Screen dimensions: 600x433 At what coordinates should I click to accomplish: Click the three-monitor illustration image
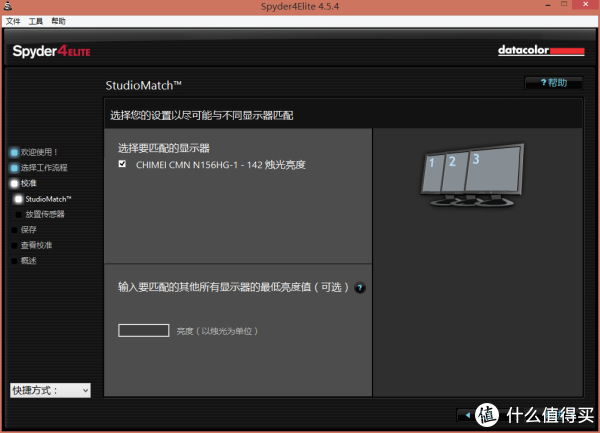coord(473,175)
